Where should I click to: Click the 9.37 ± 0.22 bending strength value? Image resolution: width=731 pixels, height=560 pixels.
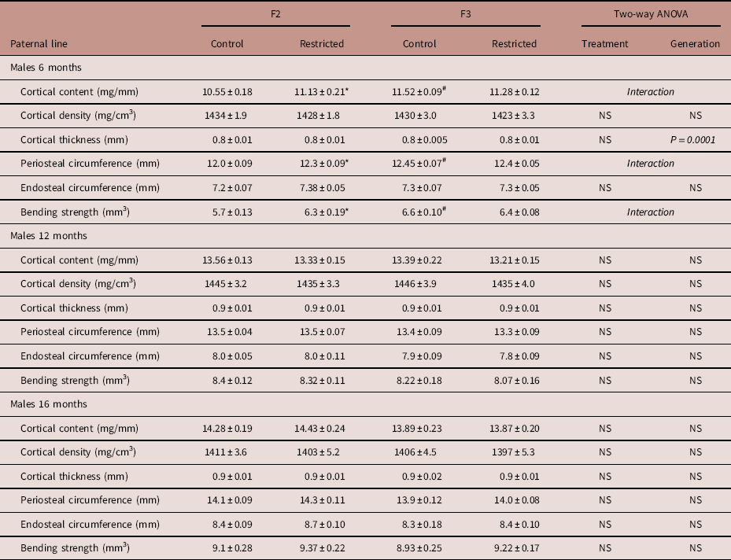321,548
